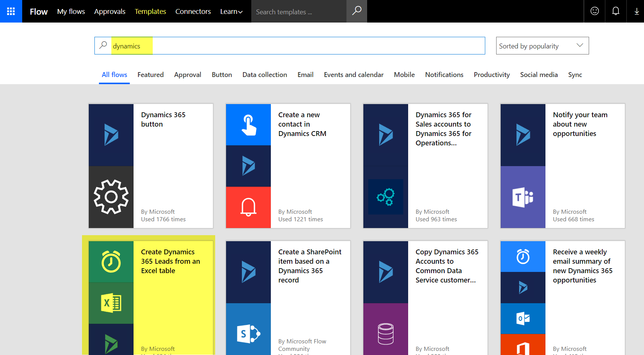Screen dimensions: 644x355
Task: Open the Productivity tab
Action: tap(492, 75)
